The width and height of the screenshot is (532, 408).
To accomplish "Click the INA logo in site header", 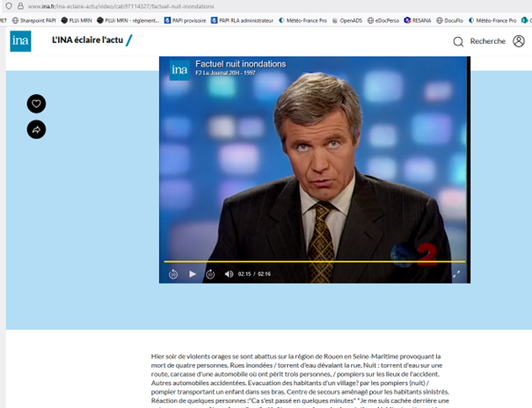I will (x=20, y=41).
